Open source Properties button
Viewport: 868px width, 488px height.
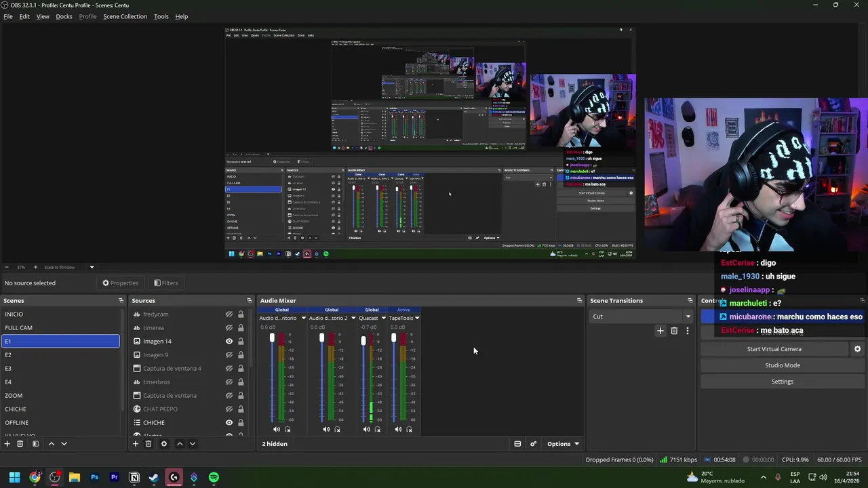tap(121, 283)
